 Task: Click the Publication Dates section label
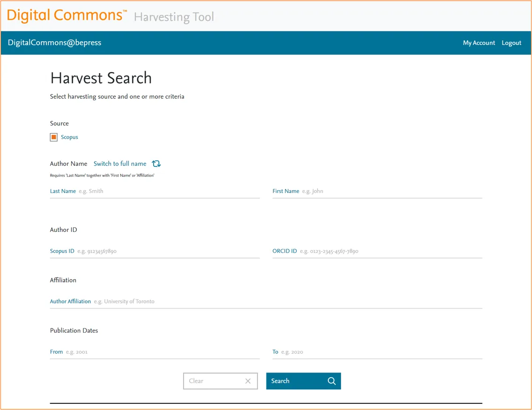coord(74,331)
